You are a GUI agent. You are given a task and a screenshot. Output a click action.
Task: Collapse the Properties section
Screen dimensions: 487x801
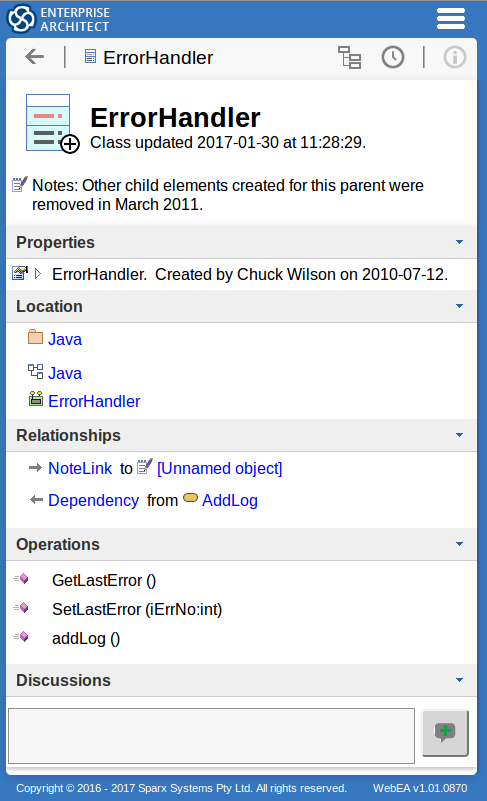459,242
